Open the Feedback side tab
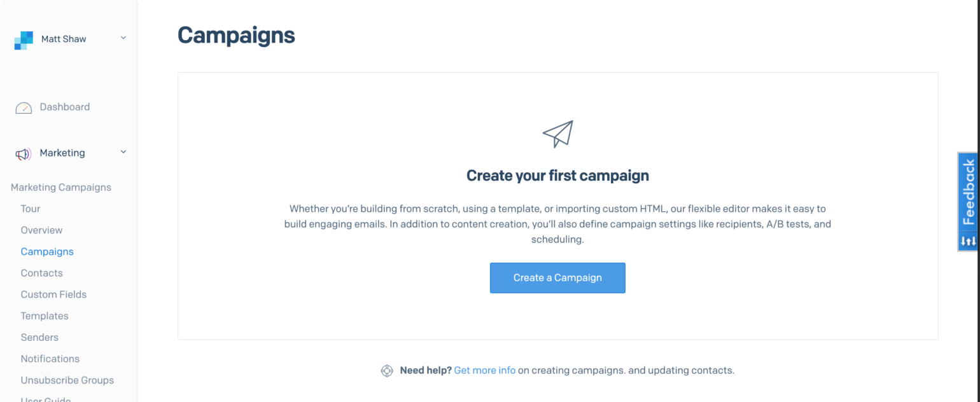Screen dimensions: 980x402 point(968,192)
